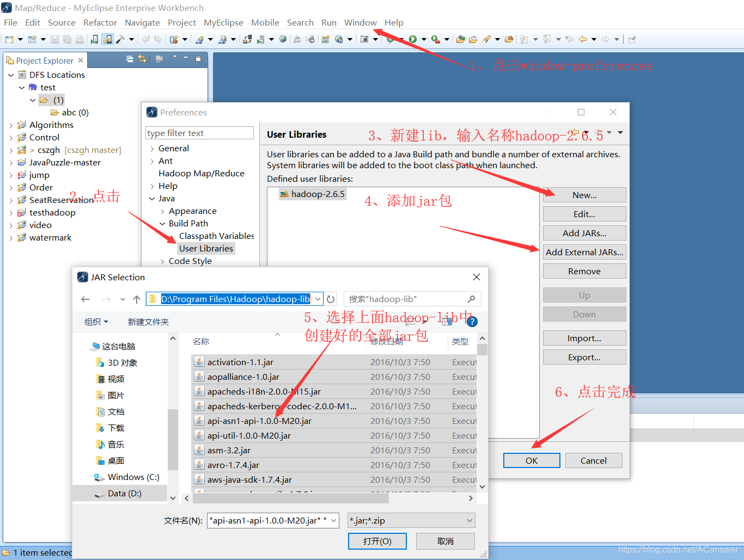Open the address path dropdown in JAR Selection
The image size is (744, 560).
click(x=318, y=299)
